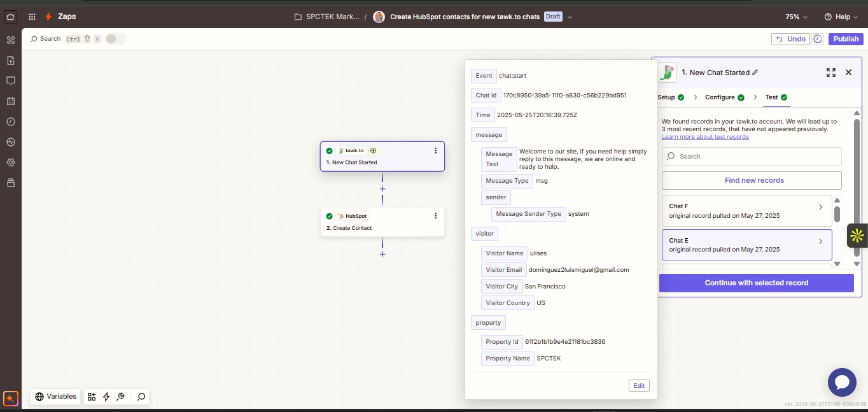Click the Edit button in record details
Viewport: 868px width, 412px height.
(x=639, y=385)
